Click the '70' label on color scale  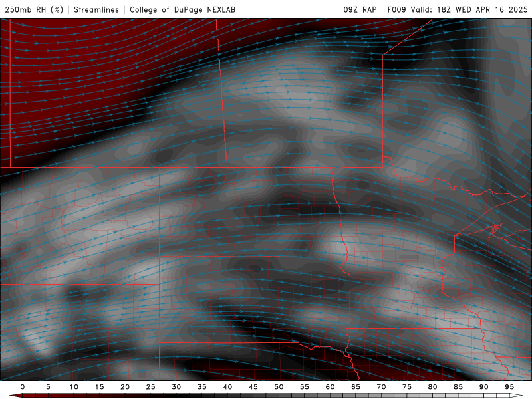381,387
